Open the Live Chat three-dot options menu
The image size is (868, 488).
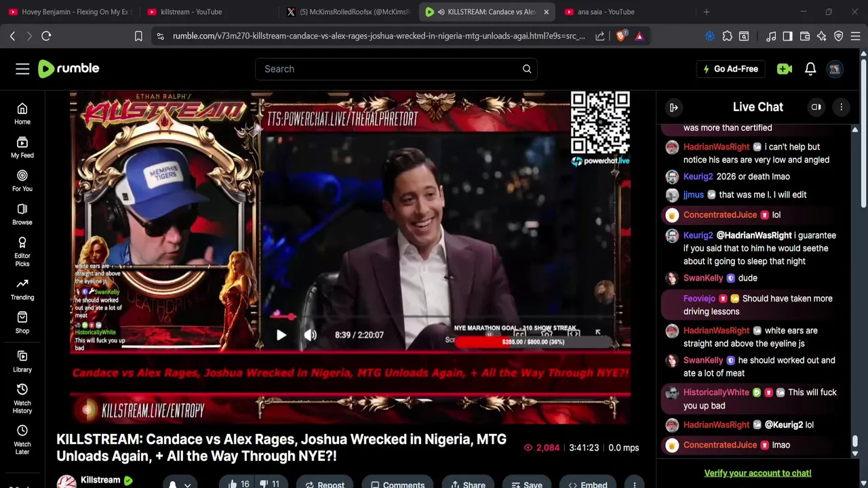(842, 107)
